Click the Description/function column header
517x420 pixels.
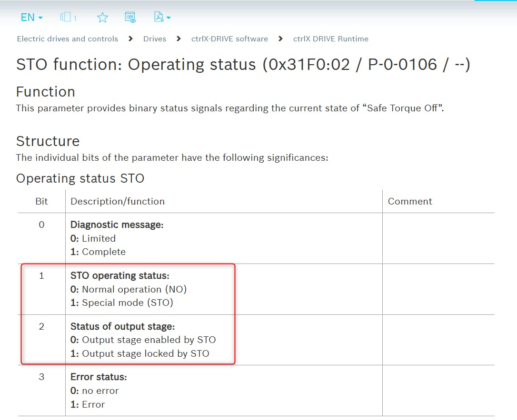117,201
